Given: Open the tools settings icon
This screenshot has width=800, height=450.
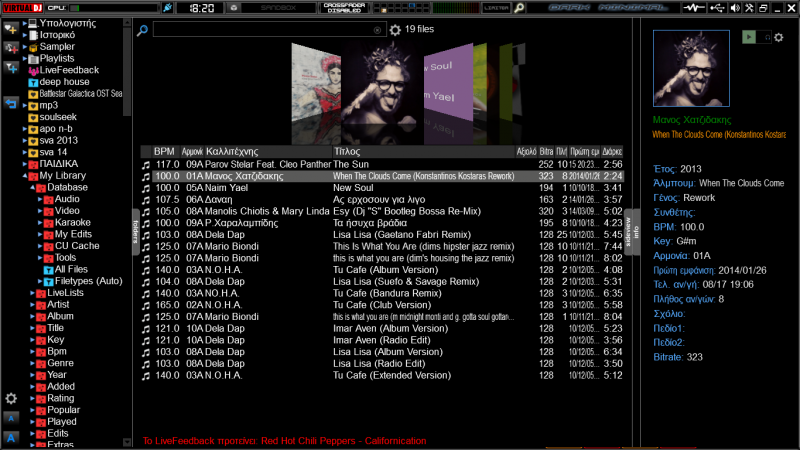Looking at the screenshot, I should coord(749,8).
